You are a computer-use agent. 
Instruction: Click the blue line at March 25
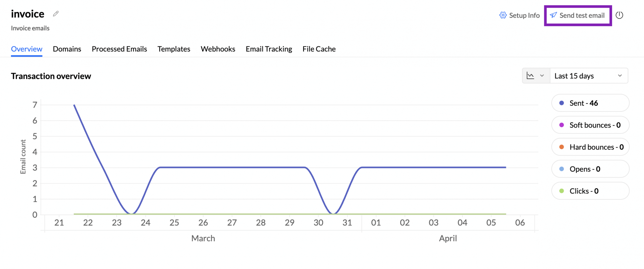click(x=174, y=167)
